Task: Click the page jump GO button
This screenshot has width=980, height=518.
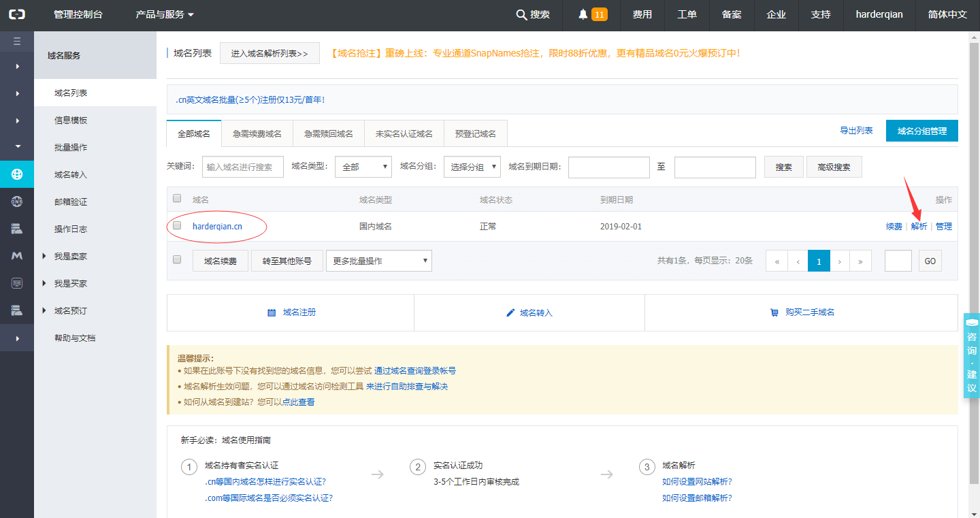Action: click(x=930, y=261)
